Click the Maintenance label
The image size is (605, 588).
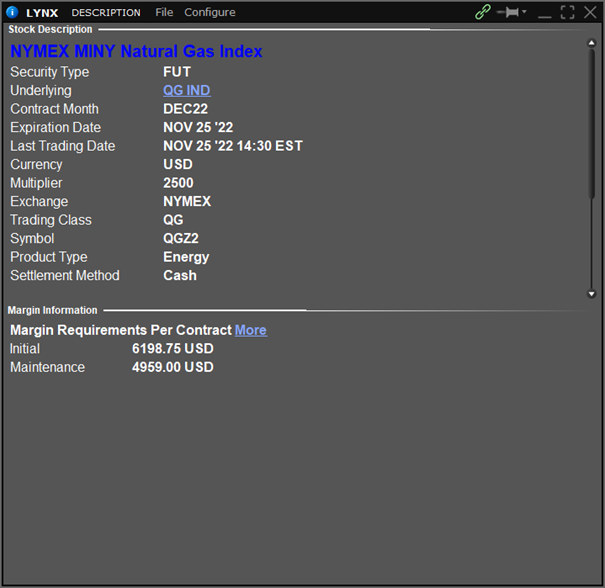pos(47,367)
